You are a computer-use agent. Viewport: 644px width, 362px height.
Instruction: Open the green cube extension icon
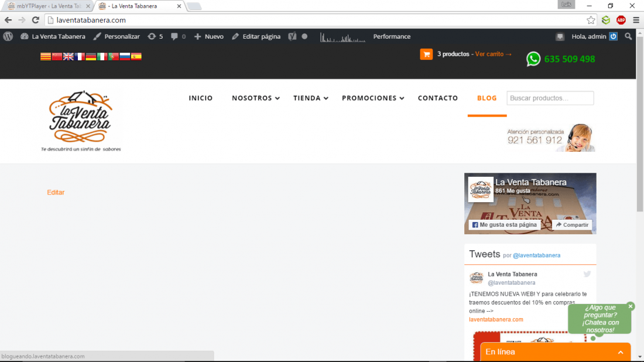point(606,20)
